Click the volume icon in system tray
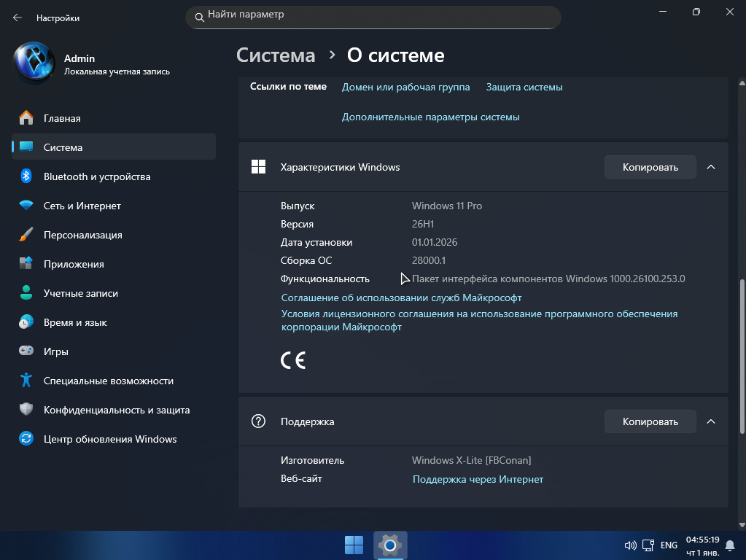The height and width of the screenshot is (560, 746). (630, 545)
